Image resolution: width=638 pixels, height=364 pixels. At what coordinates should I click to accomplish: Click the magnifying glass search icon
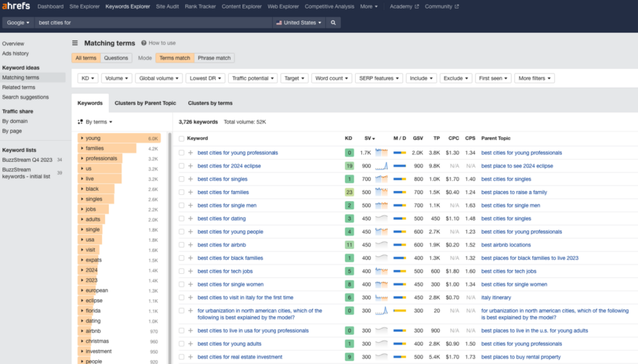coord(335,22)
